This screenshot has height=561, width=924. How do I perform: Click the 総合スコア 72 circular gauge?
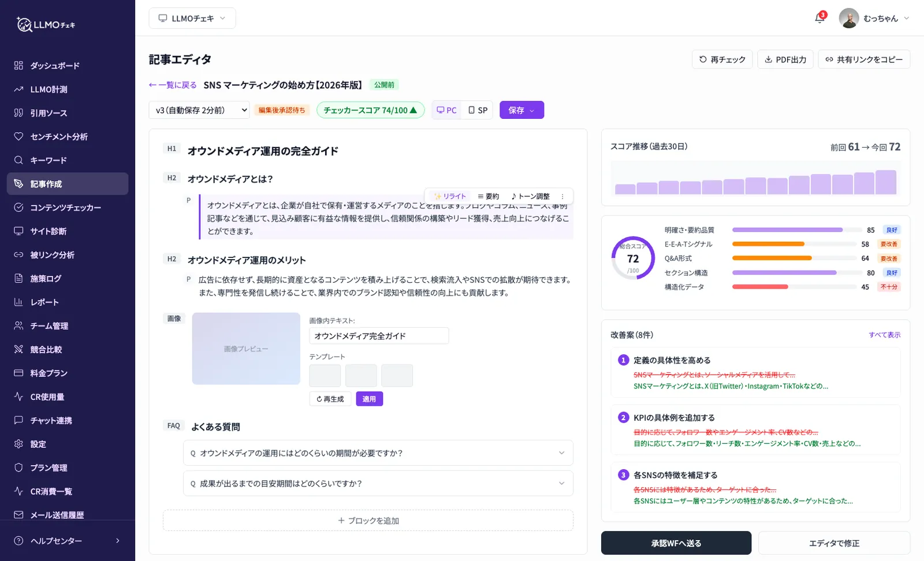(x=633, y=258)
